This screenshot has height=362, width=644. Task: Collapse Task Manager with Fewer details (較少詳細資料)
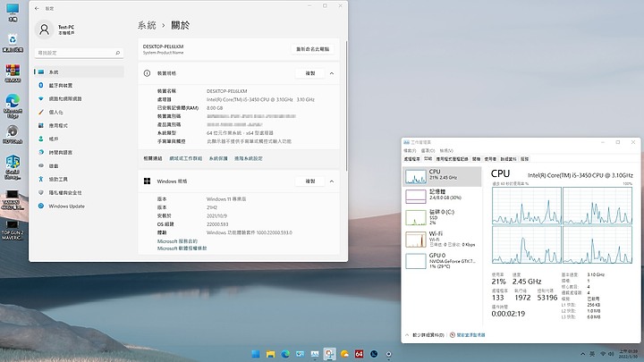click(425, 335)
